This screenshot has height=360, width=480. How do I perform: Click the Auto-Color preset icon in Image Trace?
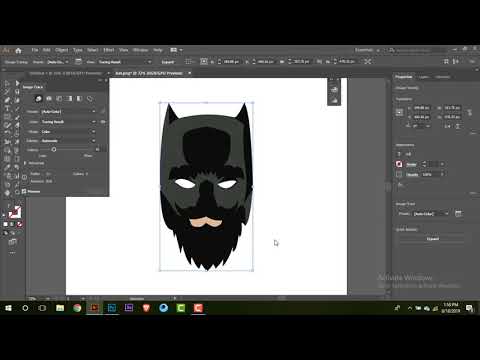(38, 99)
